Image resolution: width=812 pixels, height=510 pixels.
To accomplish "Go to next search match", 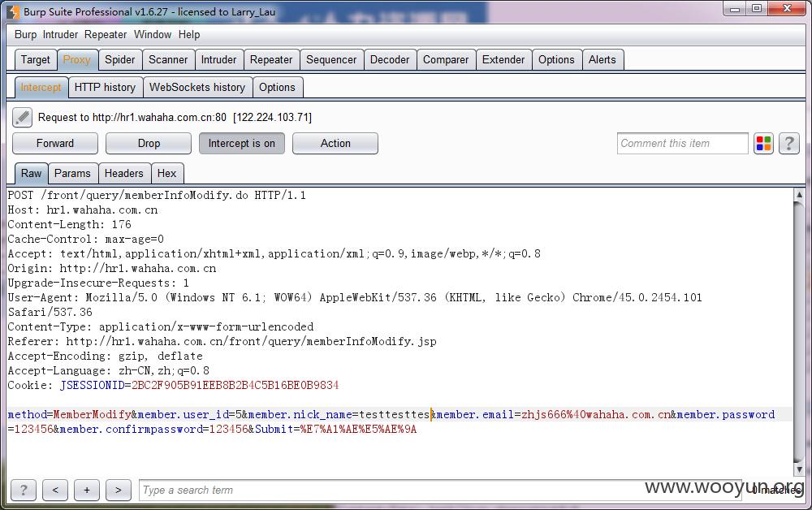I will click(118, 490).
